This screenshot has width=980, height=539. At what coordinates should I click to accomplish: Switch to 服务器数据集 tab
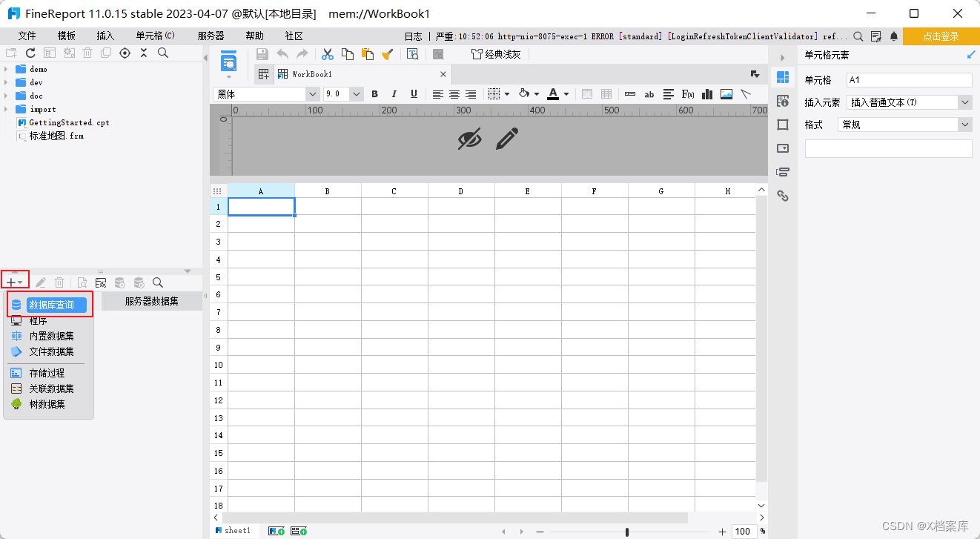coord(151,301)
